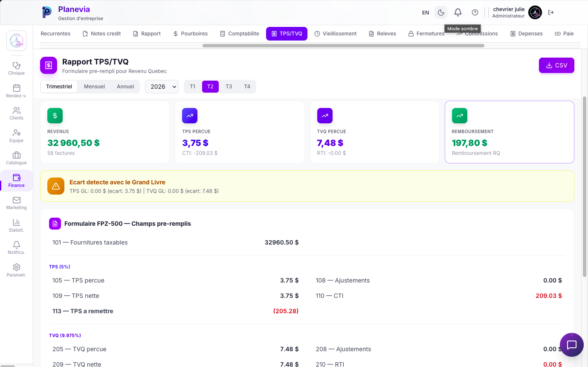
Task: Go to Clients section
Action: pyautogui.click(x=17, y=113)
